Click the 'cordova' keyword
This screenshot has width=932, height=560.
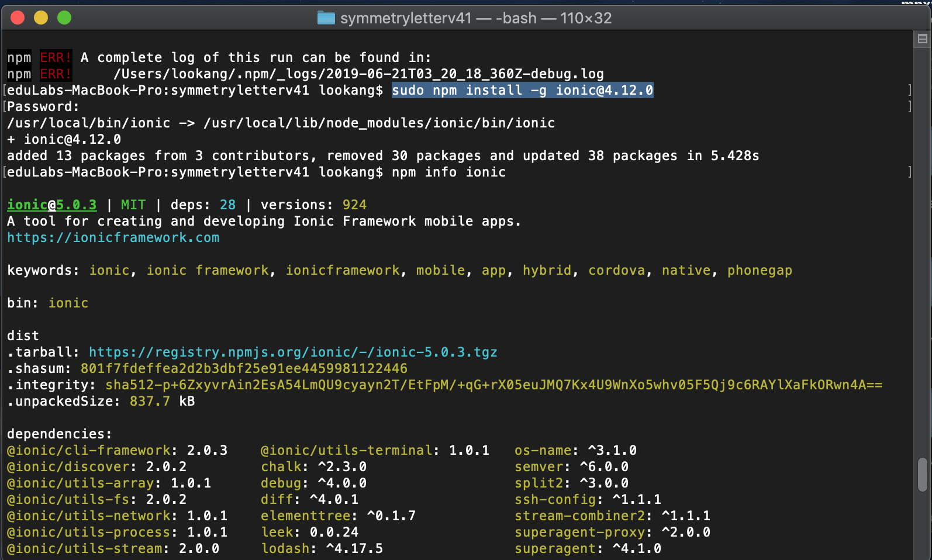click(617, 271)
